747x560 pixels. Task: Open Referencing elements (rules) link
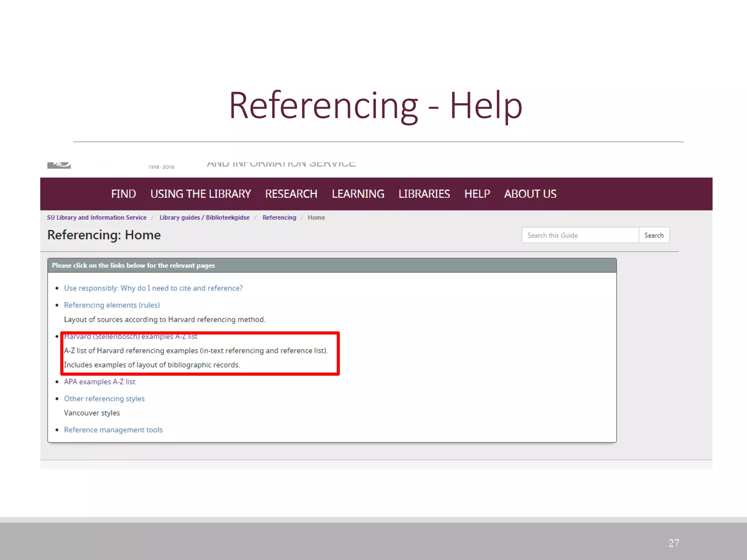(112, 305)
